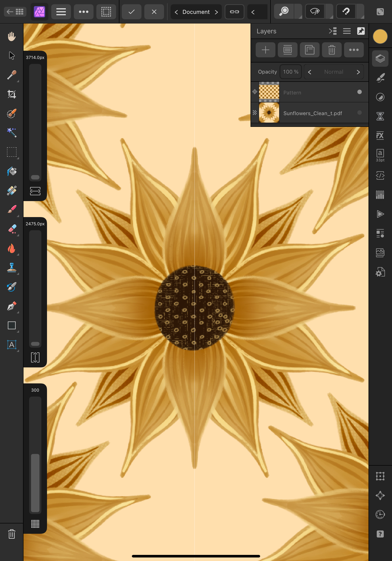The image size is (392, 561).
Task: Select the Flood Select magic wand tool
Action: tap(12, 133)
